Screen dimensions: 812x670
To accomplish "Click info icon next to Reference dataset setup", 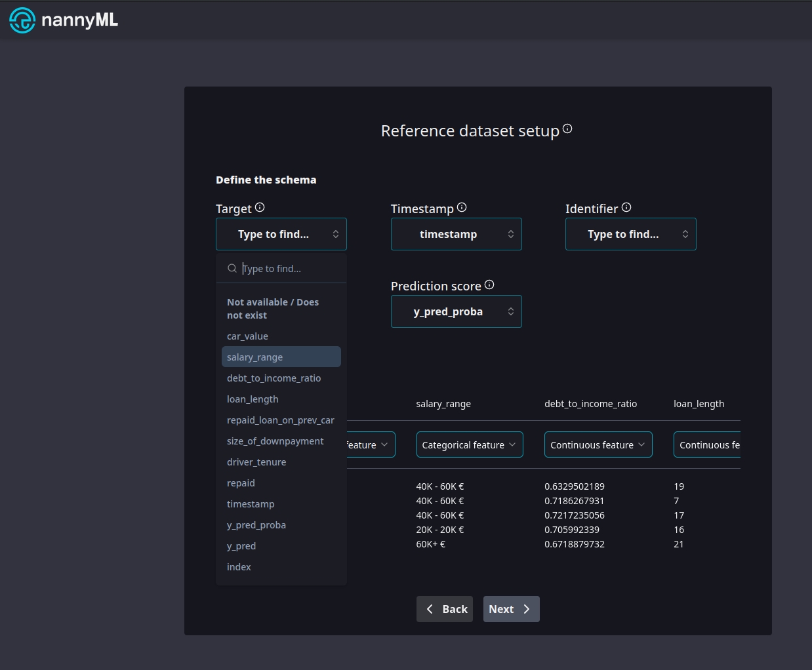I will pyautogui.click(x=567, y=129).
